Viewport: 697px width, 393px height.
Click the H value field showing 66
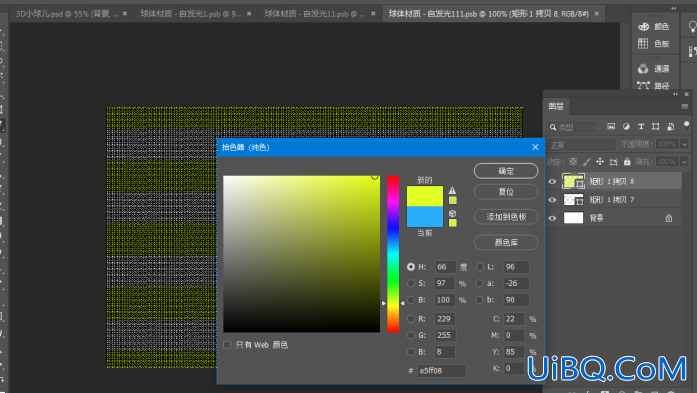point(445,267)
